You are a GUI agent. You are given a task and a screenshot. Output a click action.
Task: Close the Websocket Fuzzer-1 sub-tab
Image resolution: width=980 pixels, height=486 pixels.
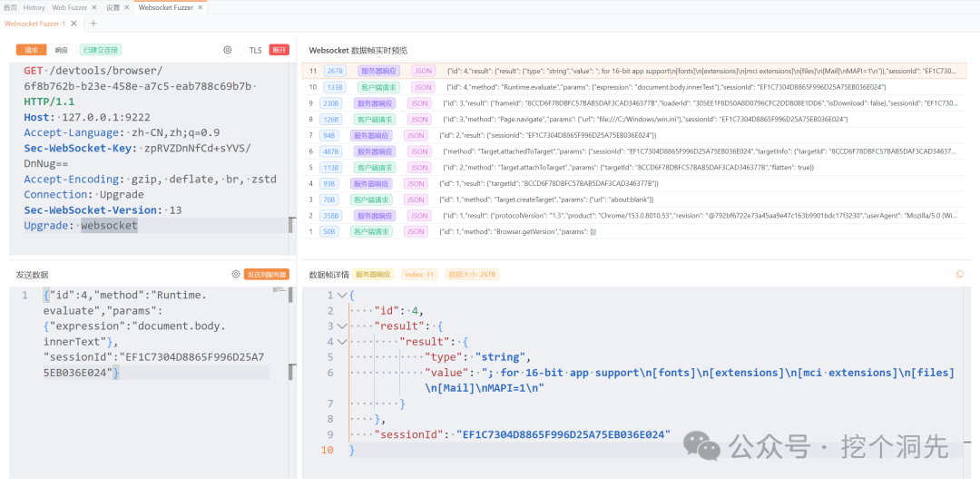click(x=73, y=23)
